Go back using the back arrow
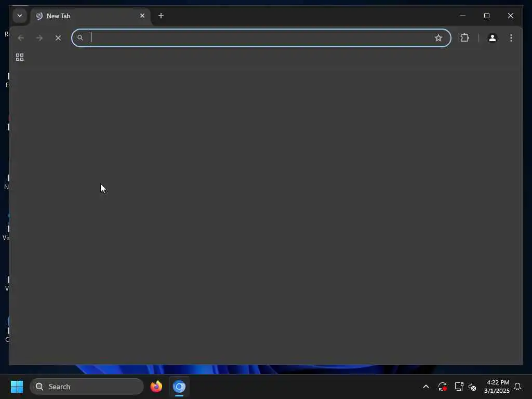 click(x=21, y=38)
